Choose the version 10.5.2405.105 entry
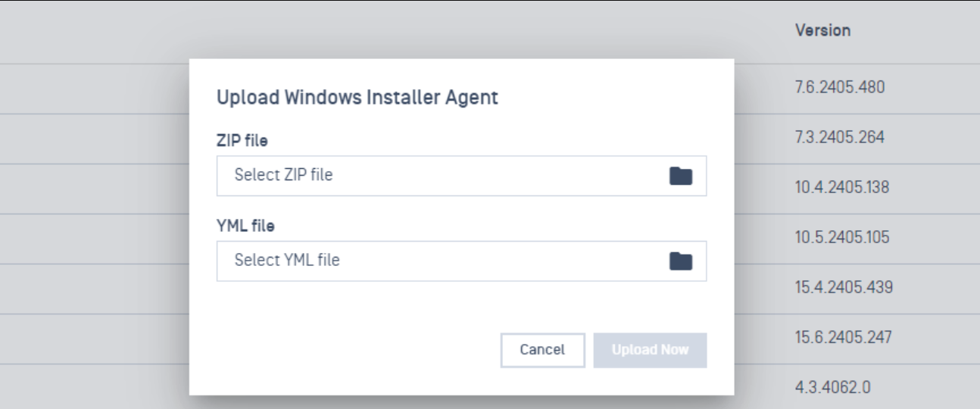This screenshot has height=409, width=980. tap(842, 238)
